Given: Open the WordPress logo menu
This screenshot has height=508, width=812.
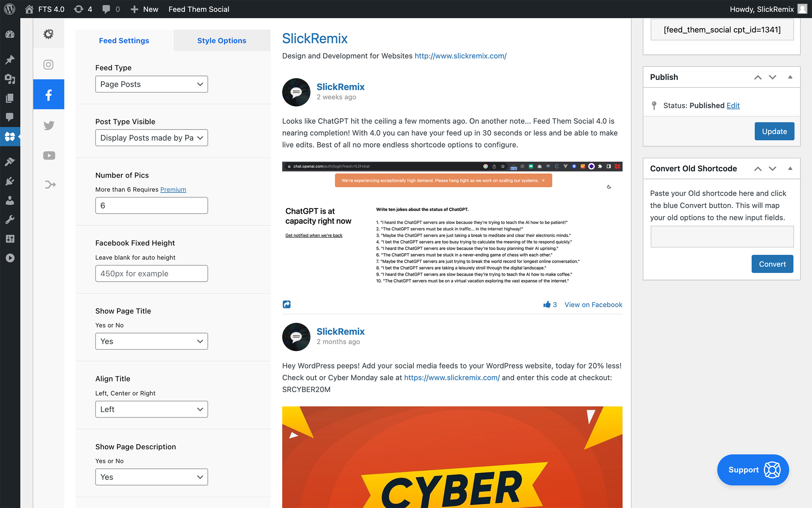Looking at the screenshot, I should click(x=10, y=9).
